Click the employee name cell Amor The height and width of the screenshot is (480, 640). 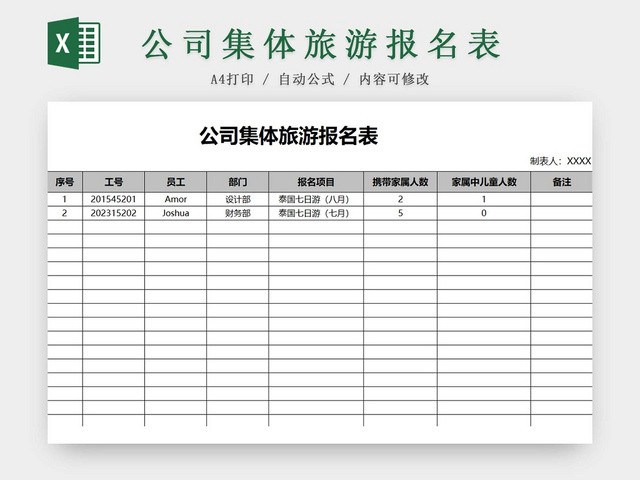[176, 200]
